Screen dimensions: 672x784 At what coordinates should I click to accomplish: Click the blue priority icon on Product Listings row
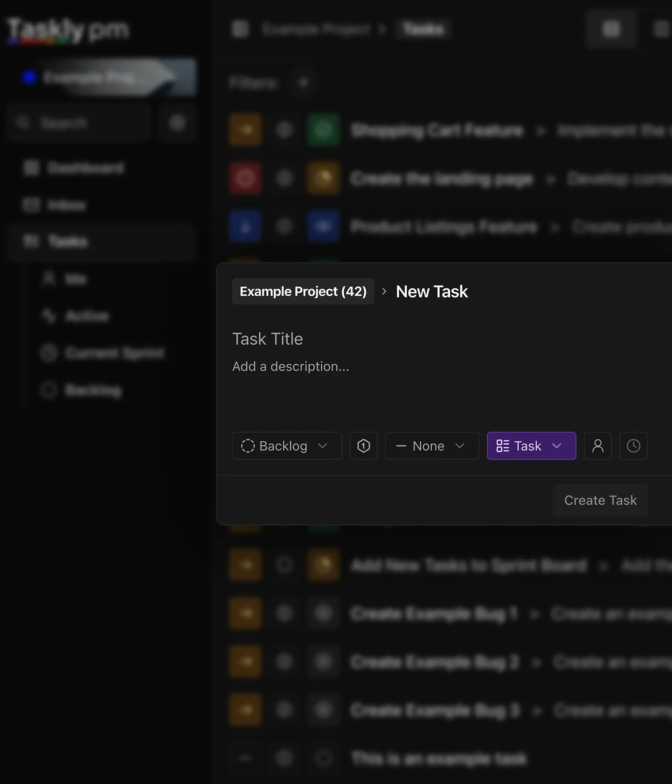(x=246, y=227)
